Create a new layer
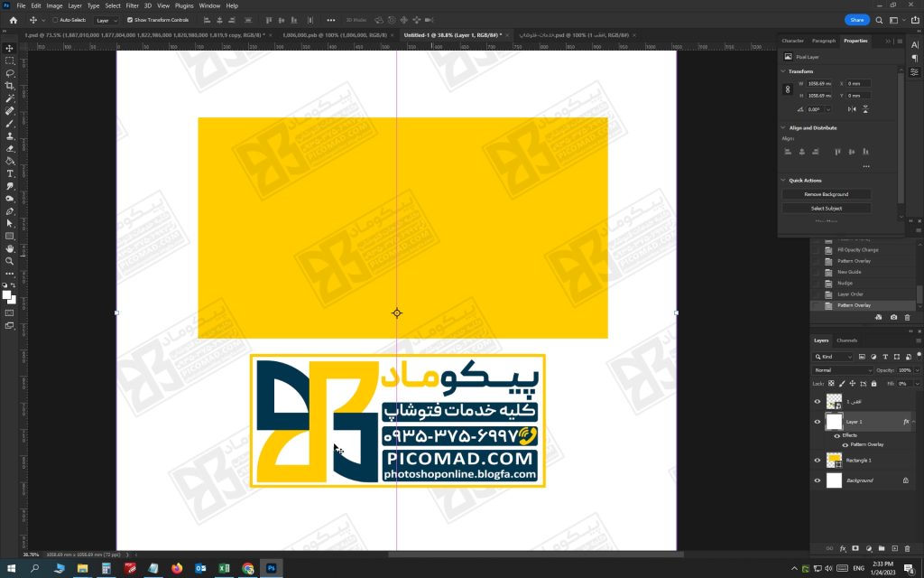The image size is (924, 578). click(x=894, y=548)
